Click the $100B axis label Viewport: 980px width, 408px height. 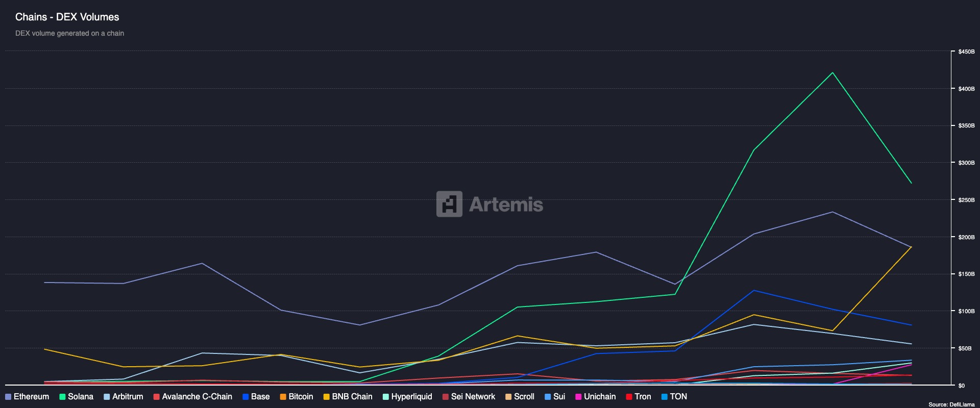[966, 311]
